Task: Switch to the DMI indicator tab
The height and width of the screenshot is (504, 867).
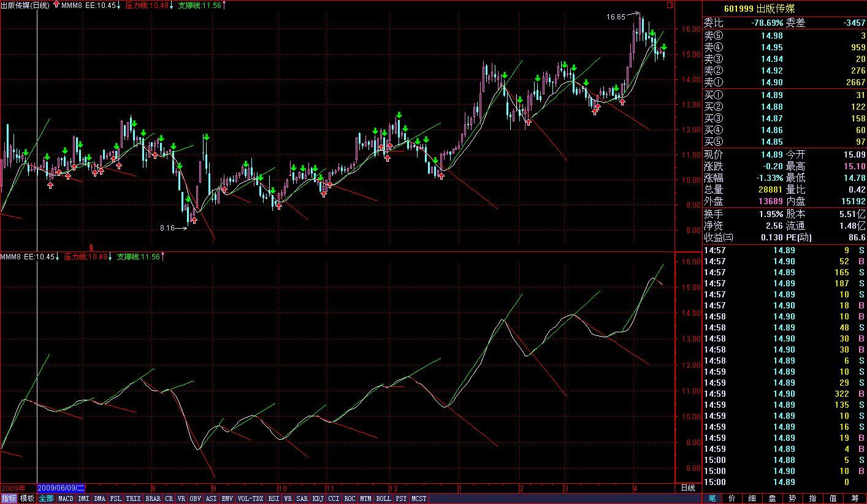Action: 83,499
